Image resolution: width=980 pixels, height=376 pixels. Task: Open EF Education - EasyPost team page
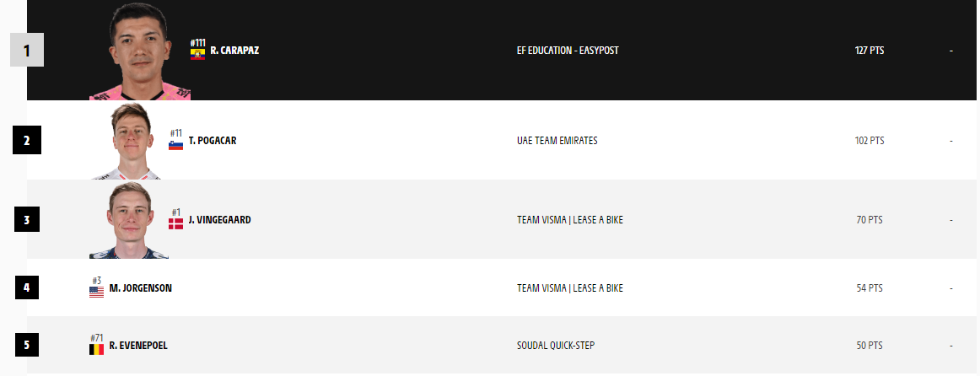(568, 51)
